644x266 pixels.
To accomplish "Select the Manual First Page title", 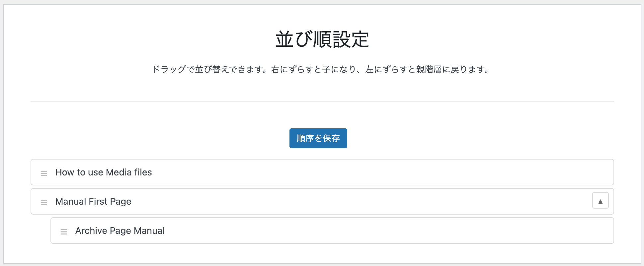I will point(93,202).
